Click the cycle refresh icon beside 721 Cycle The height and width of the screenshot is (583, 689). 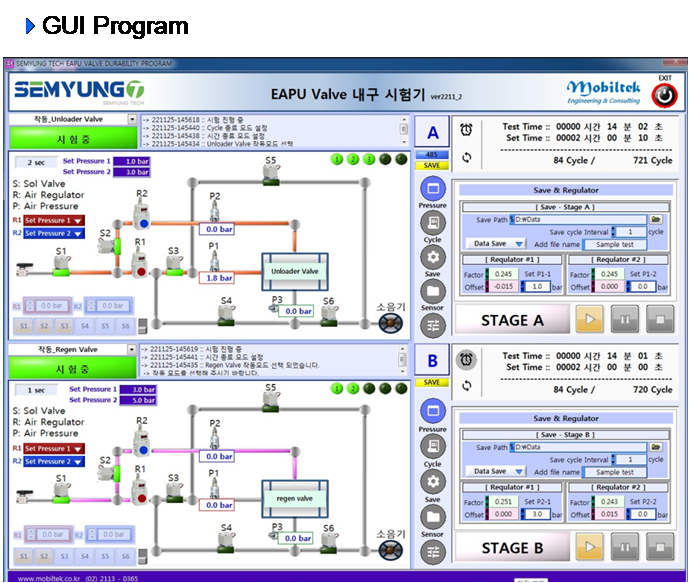tap(467, 157)
